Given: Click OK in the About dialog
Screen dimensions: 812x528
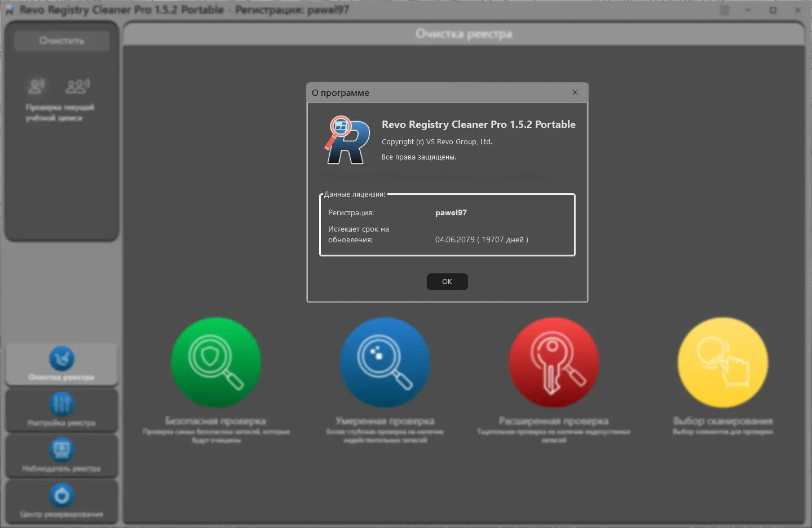Looking at the screenshot, I should point(447,281).
